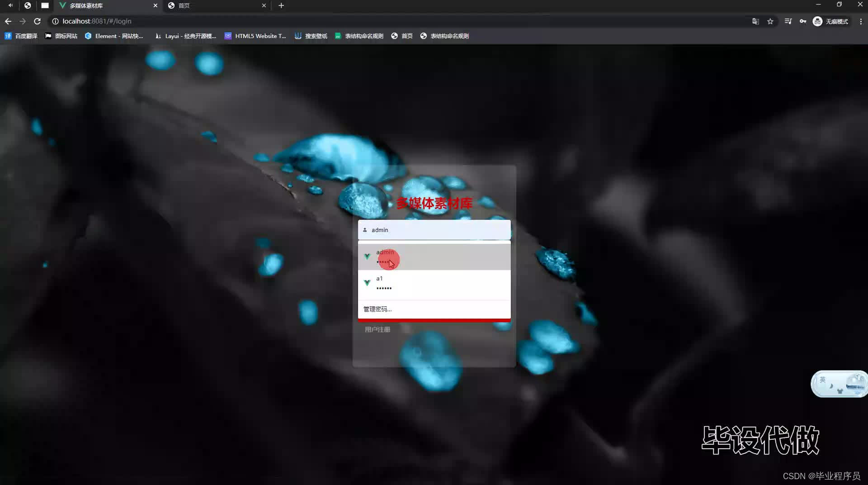Click the pinned white square tab
The image size is (868, 485).
[x=45, y=5]
